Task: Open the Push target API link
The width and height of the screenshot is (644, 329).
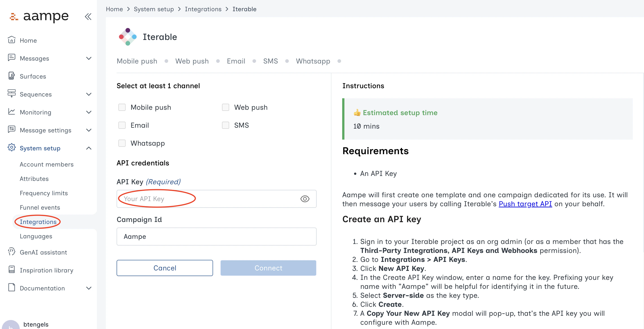Action: 525,204
